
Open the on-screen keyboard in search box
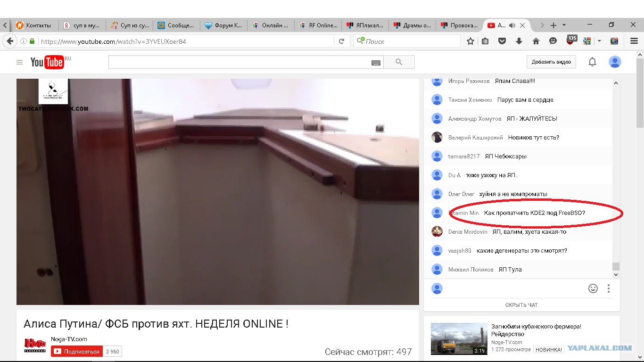pos(376,62)
